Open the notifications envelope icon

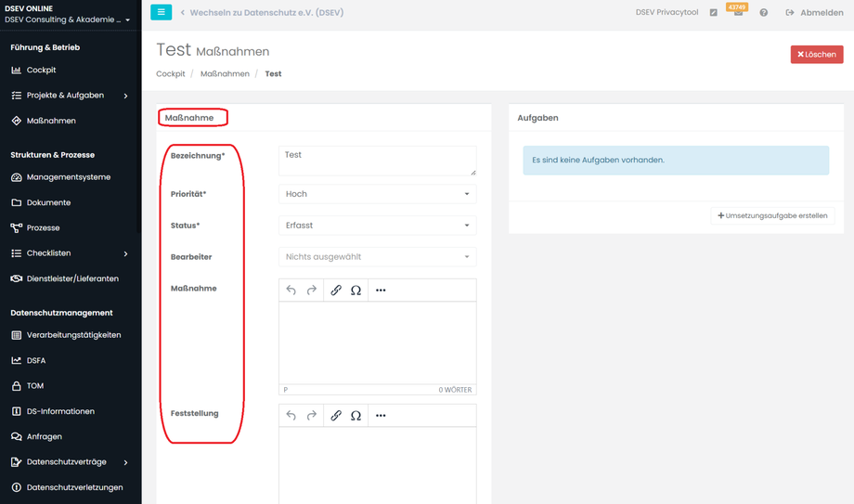coord(738,13)
